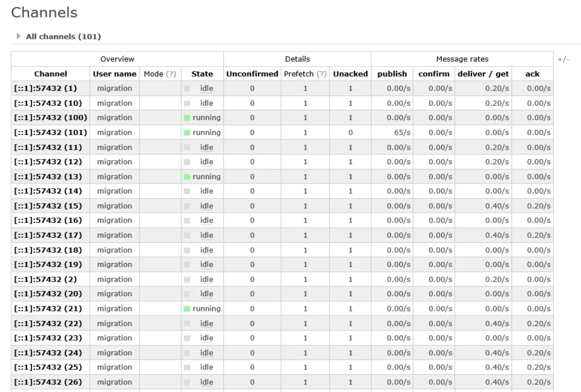The image size is (581, 392).
Task: Open the +/- column selector
Action: pyautogui.click(x=563, y=59)
